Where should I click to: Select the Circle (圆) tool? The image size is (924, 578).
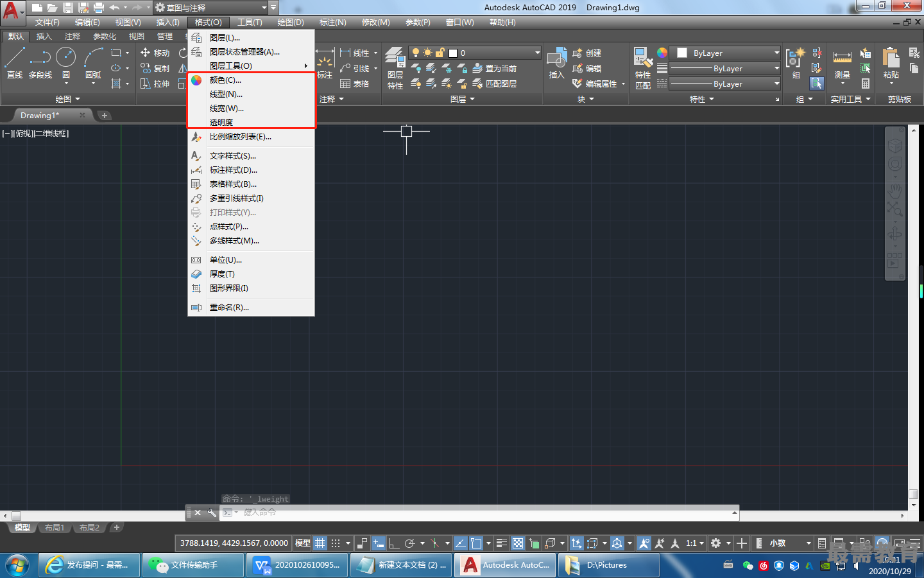[66, 63]
